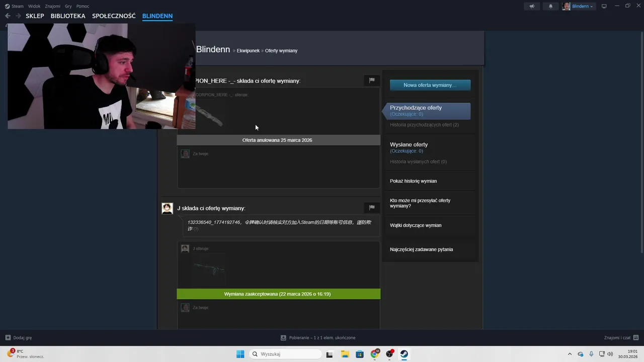
Task: Go back with the left arrow
Action: point(8,16)
